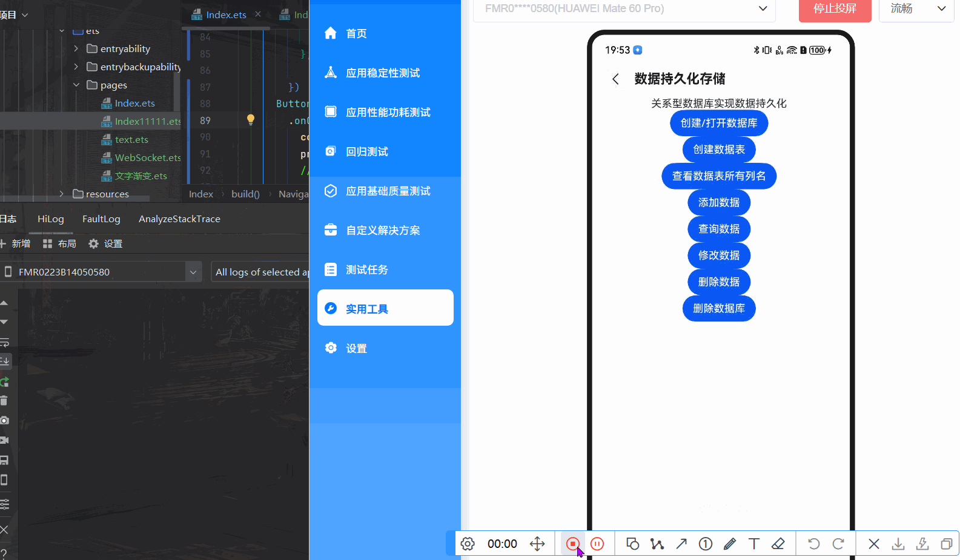Open FMR0223B14050580 device dropdown
Screen dimensions: 960x560
click(101, 272)
